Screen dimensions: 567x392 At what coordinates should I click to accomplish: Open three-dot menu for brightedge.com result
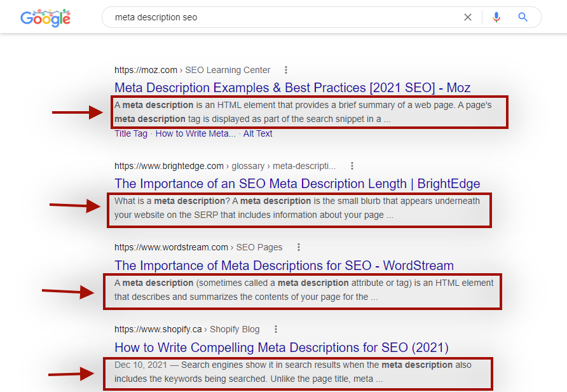coord(352,166)
